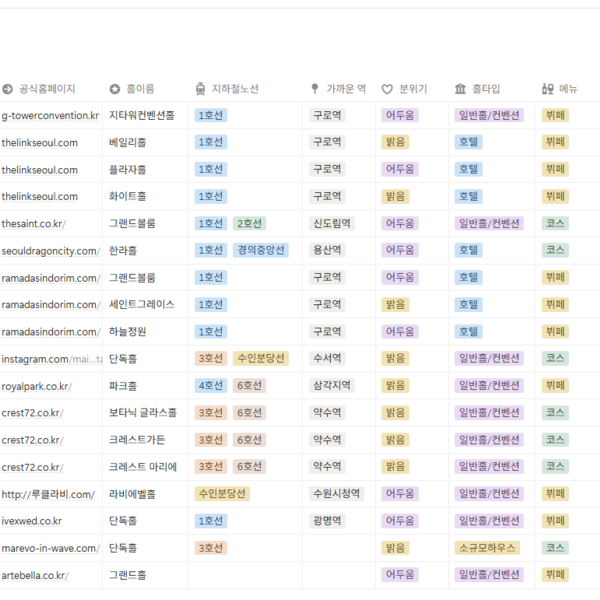
Task: Click the 수서역 tag
Action: (327, 359)
